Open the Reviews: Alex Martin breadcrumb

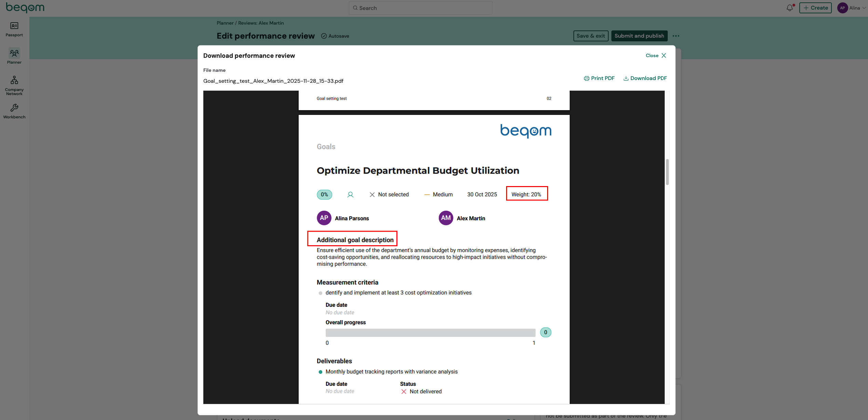(261, 23)
